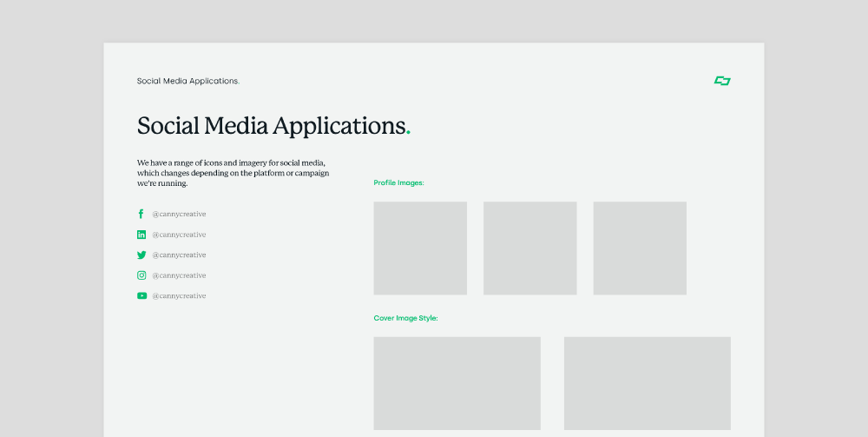
Task: Select the first profile image placeholder
Action: (x=420, y=248)
